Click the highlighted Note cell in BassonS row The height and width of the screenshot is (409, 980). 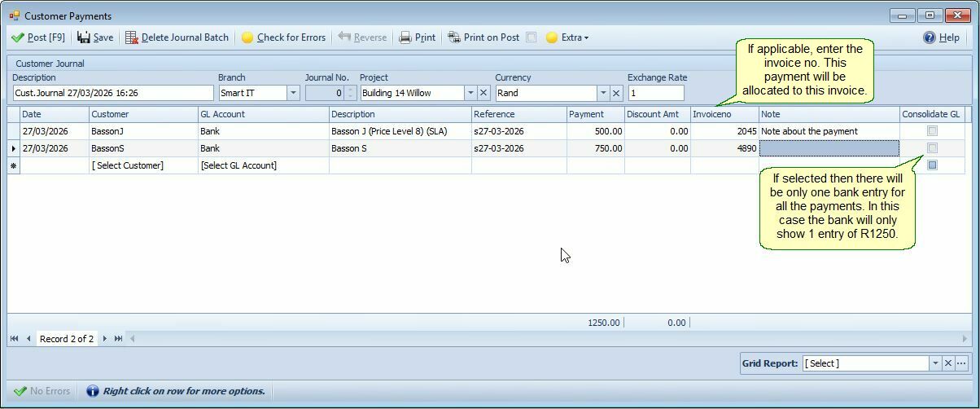[x=829, y=148]
